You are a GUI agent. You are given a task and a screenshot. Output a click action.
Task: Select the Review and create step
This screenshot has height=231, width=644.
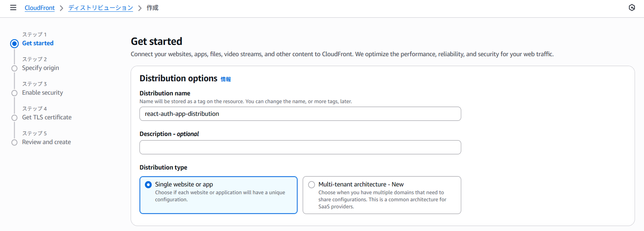click(47, 142)
